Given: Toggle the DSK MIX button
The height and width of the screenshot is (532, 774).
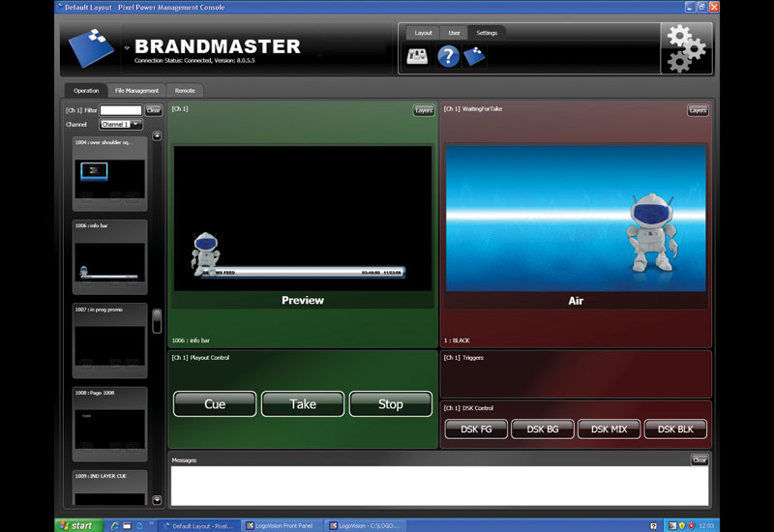Looking at the screenshot, I should click(x=610, y=429).
